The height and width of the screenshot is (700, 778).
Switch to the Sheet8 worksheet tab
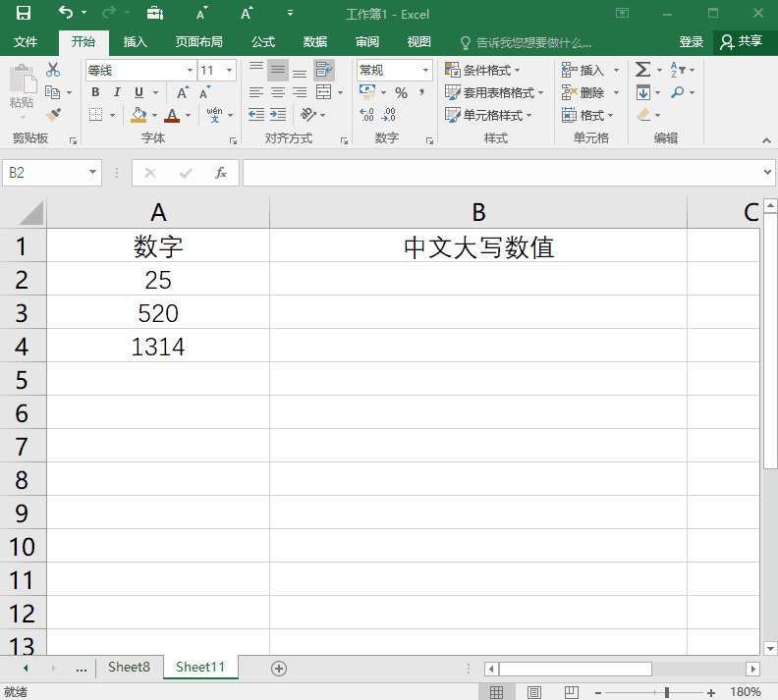[x=129, y=668]
